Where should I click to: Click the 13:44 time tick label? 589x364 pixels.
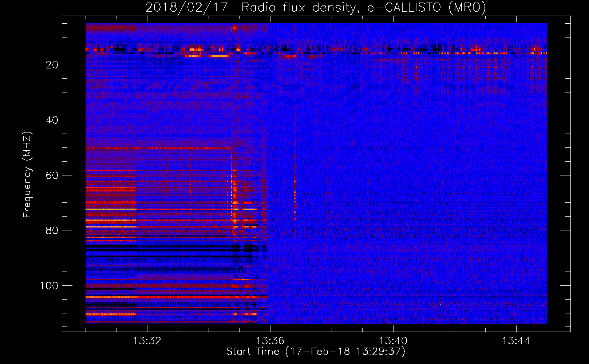[516, 341]
